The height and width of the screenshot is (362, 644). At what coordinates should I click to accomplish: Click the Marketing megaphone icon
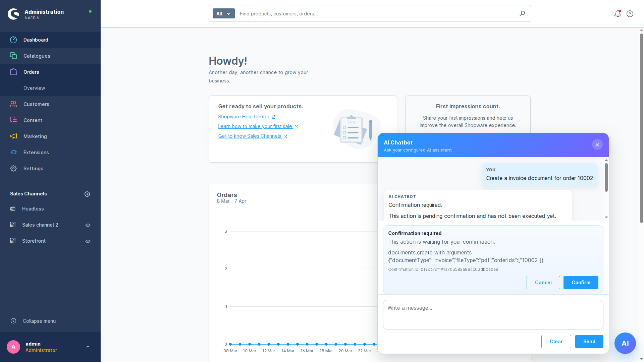[x=13, y=136]
